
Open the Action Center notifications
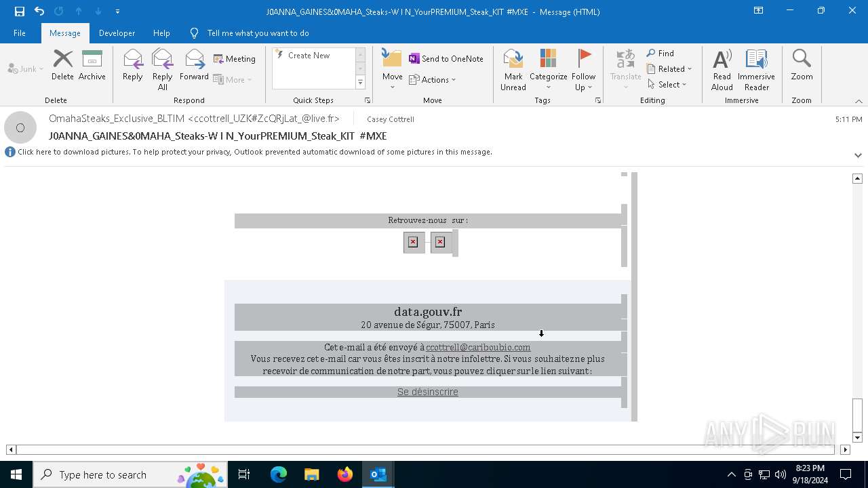pyautogui.click(x=846, y=474)
